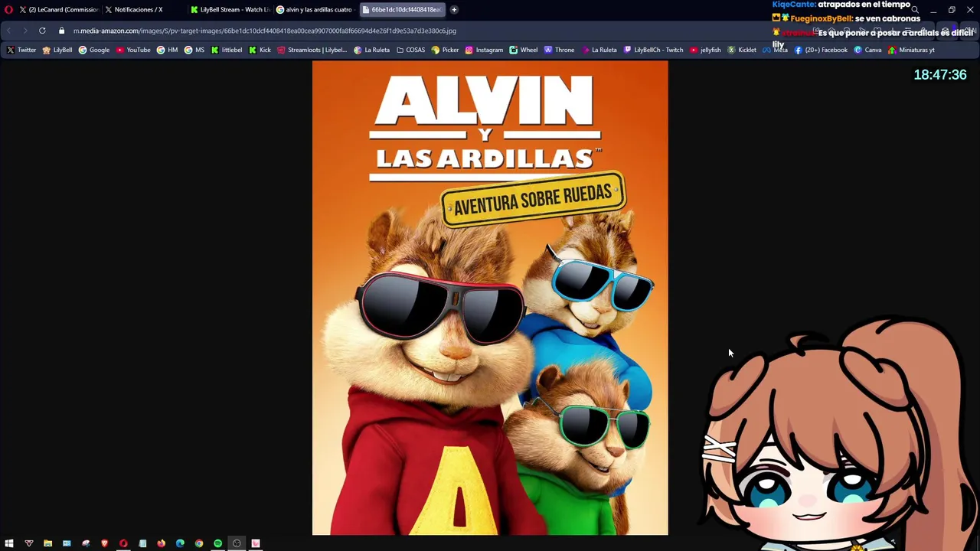Open a new tab with plus button
Screen dimensions: 980x551
point(454,10)
